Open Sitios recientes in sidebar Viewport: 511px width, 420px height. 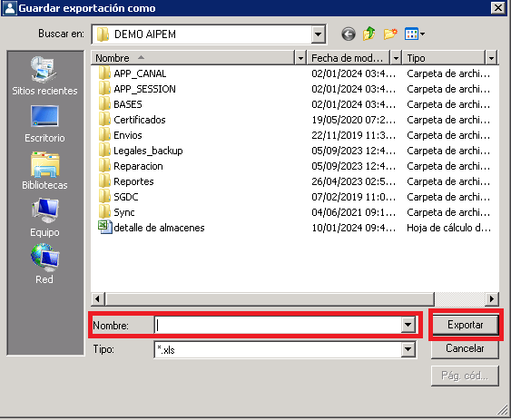44,76
